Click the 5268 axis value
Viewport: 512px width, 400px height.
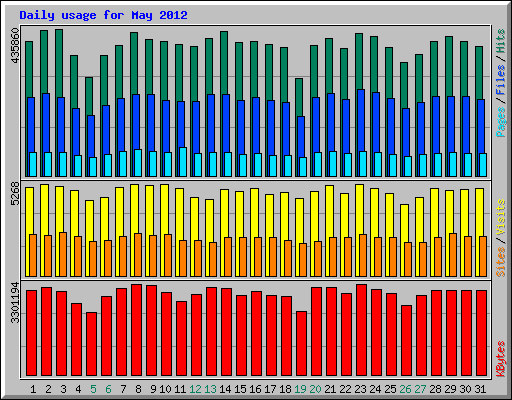(x=15, y=193)
